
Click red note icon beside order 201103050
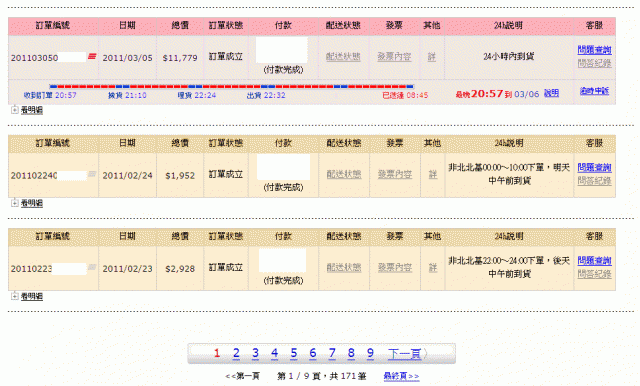pyautogui.click(x=92, y=56)
